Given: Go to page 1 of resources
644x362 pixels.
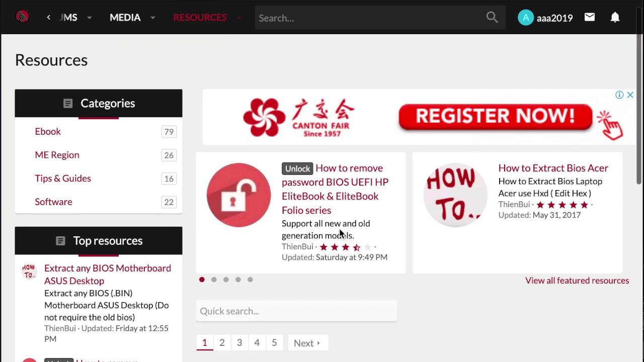Looking at the screenshot, I should pyautogui.click(x=204, y=343).
